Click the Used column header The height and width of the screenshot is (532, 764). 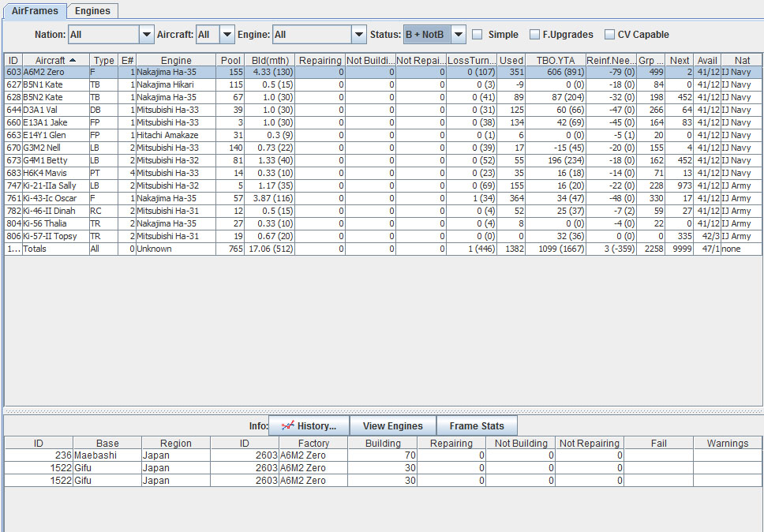click(x=511, y=61)
